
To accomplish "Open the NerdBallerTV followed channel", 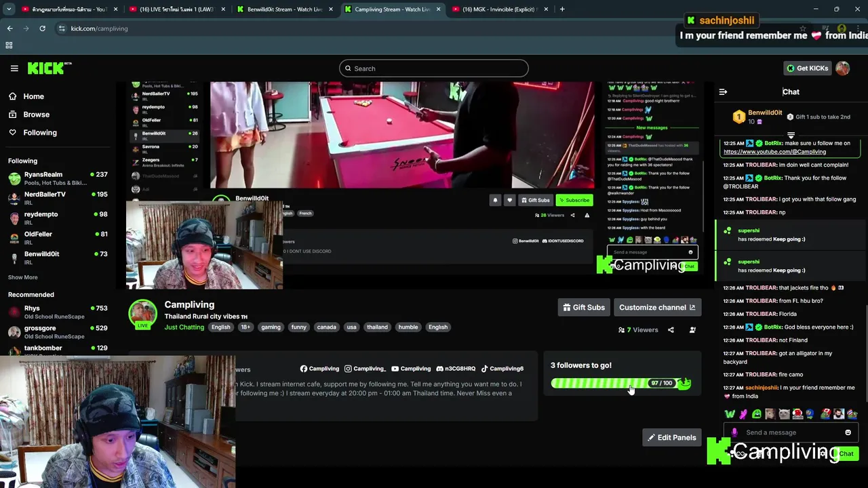I will [58, 198].
